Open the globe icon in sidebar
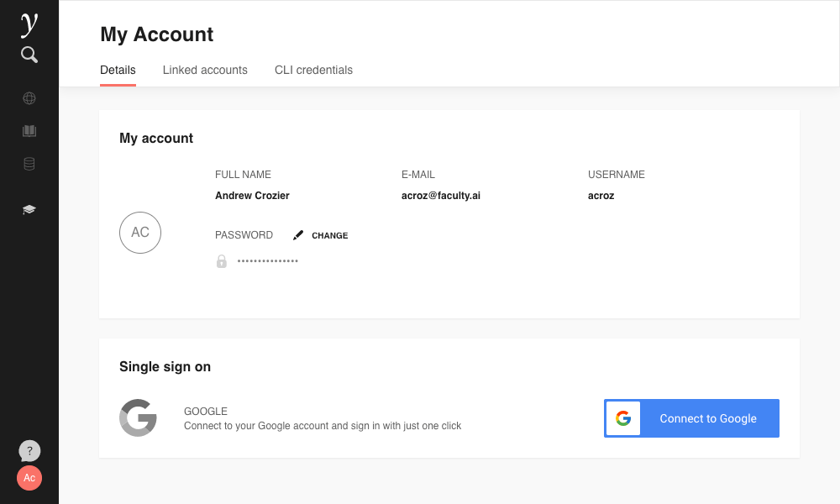This screenshot has width=840, height=504. pos(29,98)
